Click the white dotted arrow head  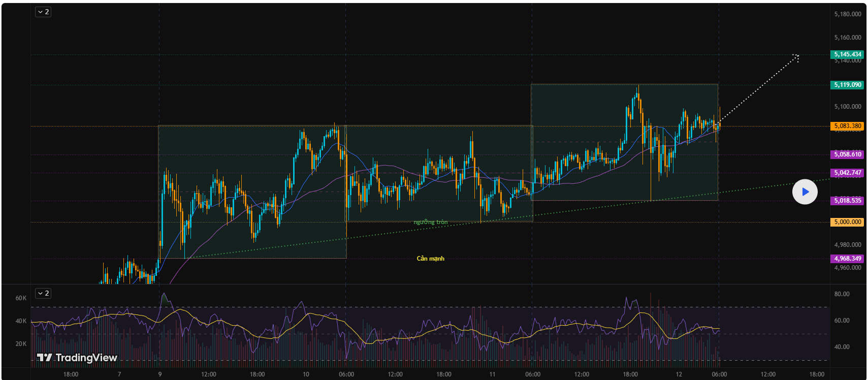tap(796, 57)
